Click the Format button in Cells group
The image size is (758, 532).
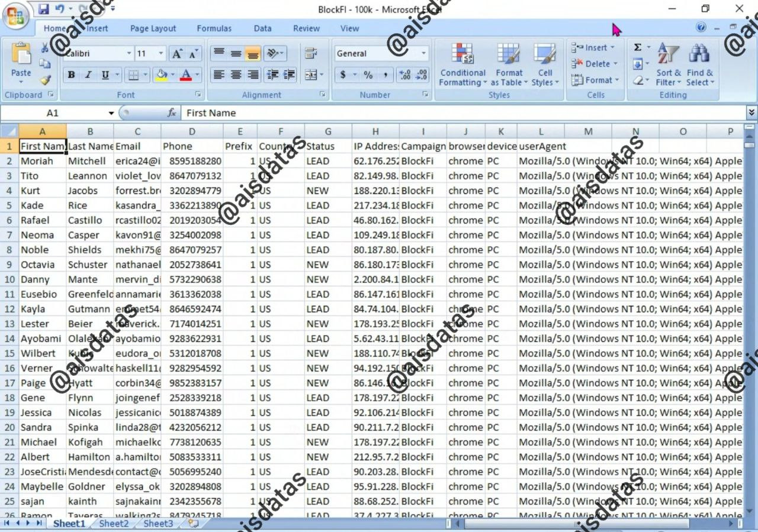[595, 80]
